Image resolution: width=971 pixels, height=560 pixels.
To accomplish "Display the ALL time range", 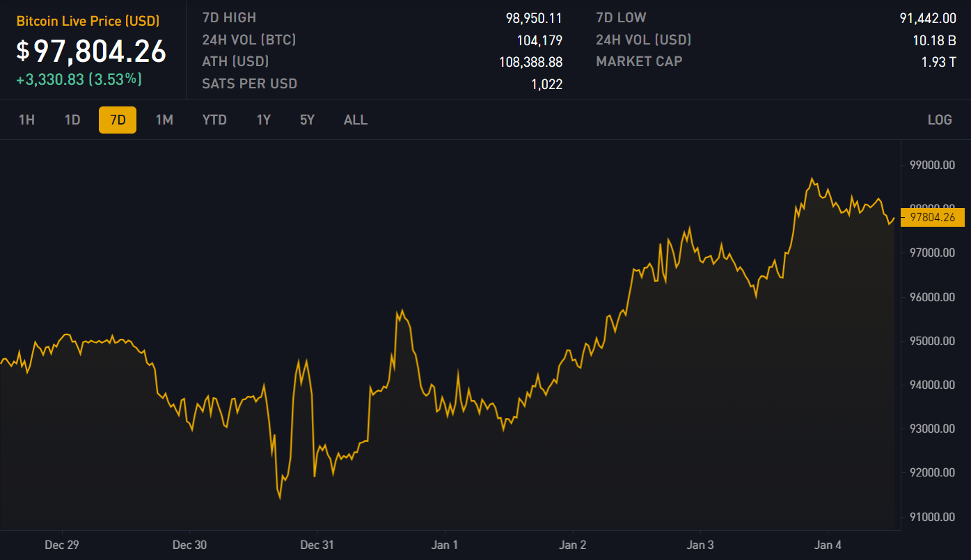I will click(356, 120).
